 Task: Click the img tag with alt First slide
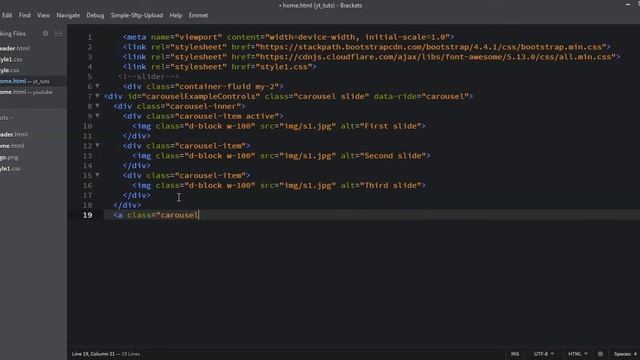coord(279,126)
